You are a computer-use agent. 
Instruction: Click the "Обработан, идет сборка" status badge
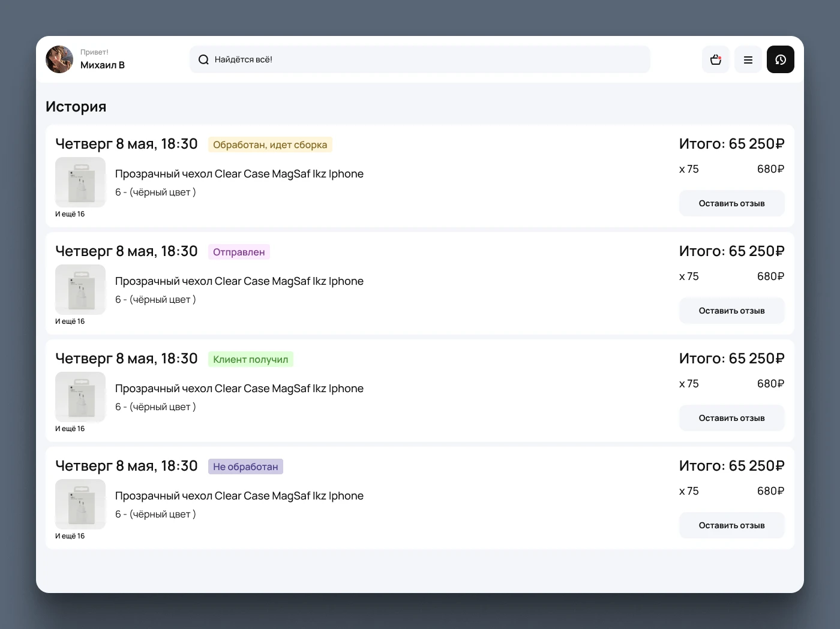pos(270,145)
